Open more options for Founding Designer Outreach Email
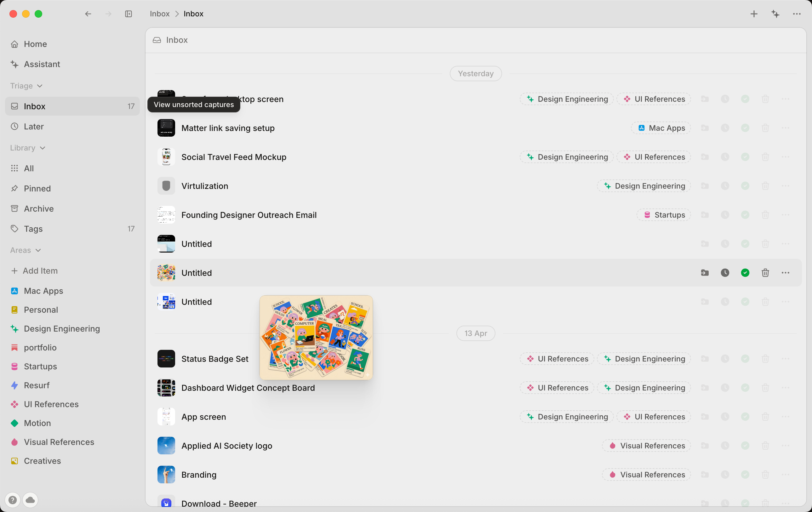This screenshot has width=812, height=512. (785, 215)
